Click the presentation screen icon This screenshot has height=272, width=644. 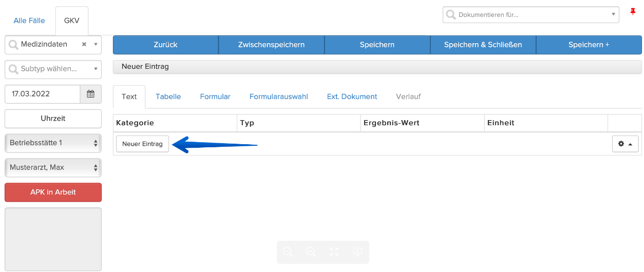[358, 252]
